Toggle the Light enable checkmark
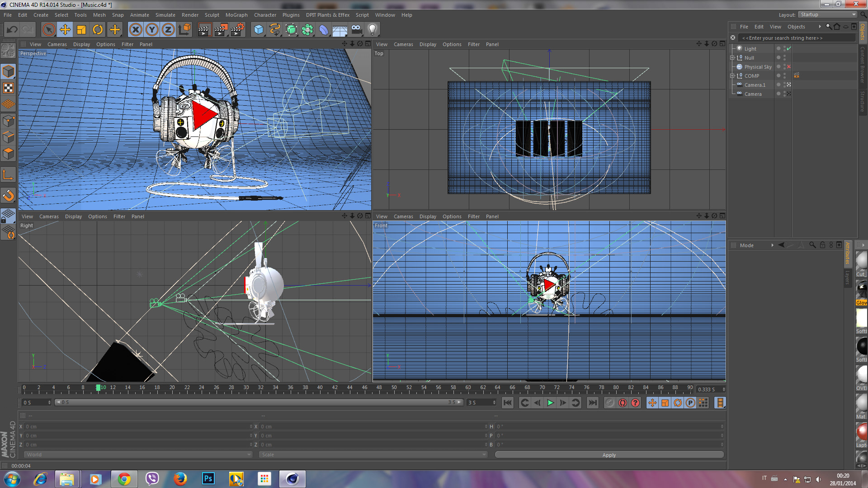 (789, 48)
